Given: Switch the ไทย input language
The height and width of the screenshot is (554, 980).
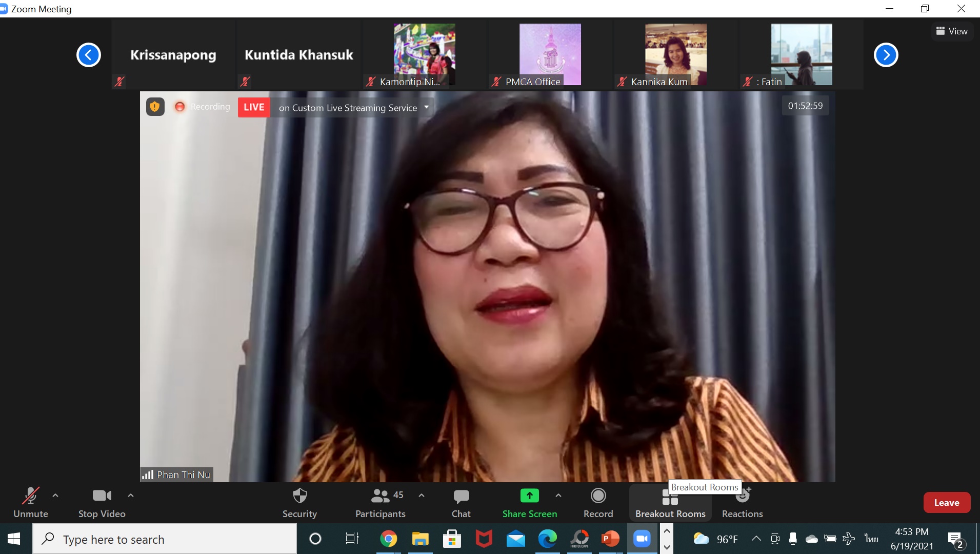Looking at the screenshot, I should tap(871, 539).
